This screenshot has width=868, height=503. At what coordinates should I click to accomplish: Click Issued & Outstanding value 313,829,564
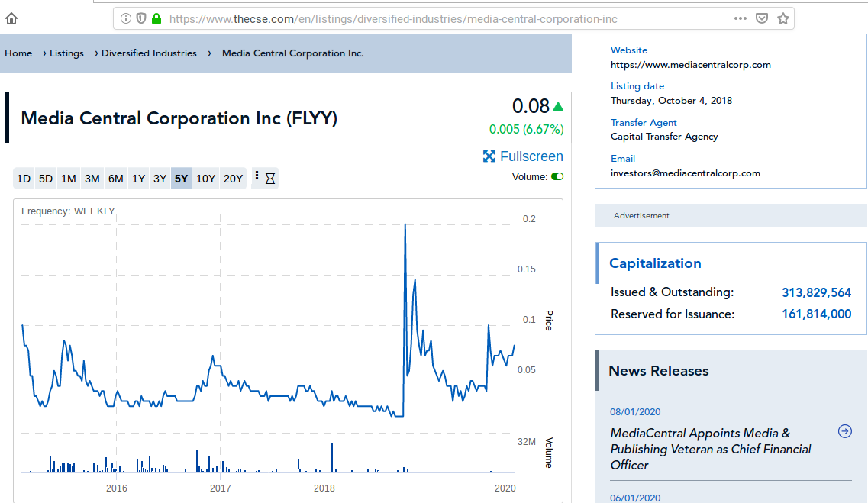click(x=816, y=293)
